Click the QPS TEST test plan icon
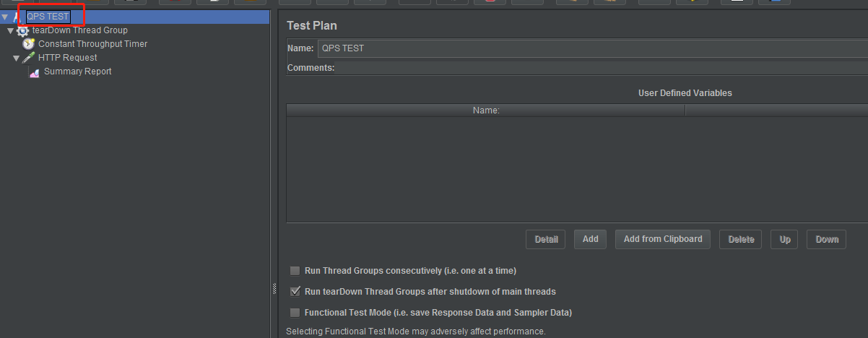Image resolution: width=868 pixels, height=338 pixels. pos(15,16)
